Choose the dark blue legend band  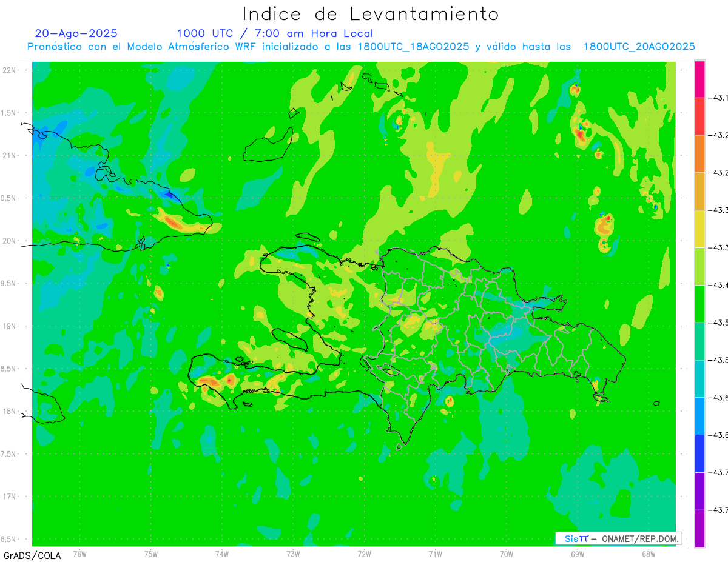pyautogui.click(x=699, y=453)
